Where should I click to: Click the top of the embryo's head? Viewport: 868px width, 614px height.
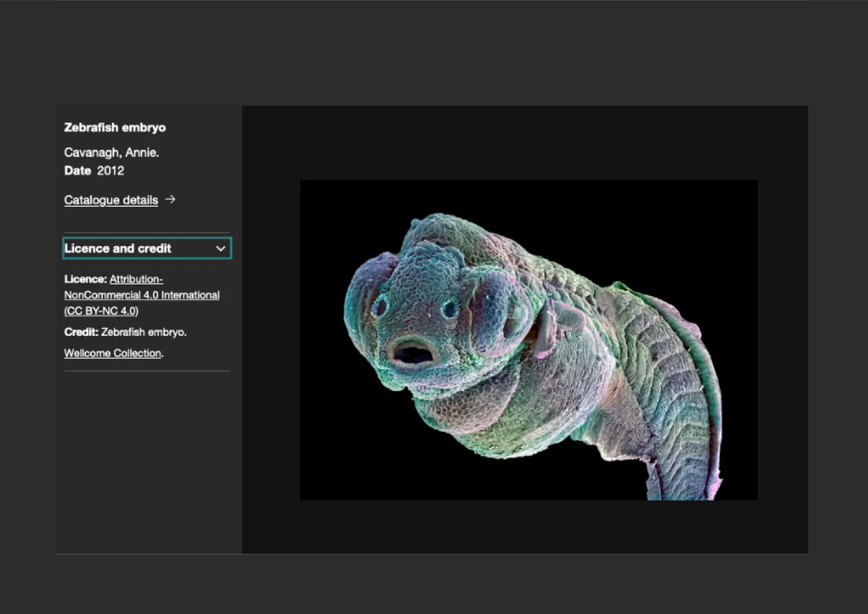coord(438,225)
